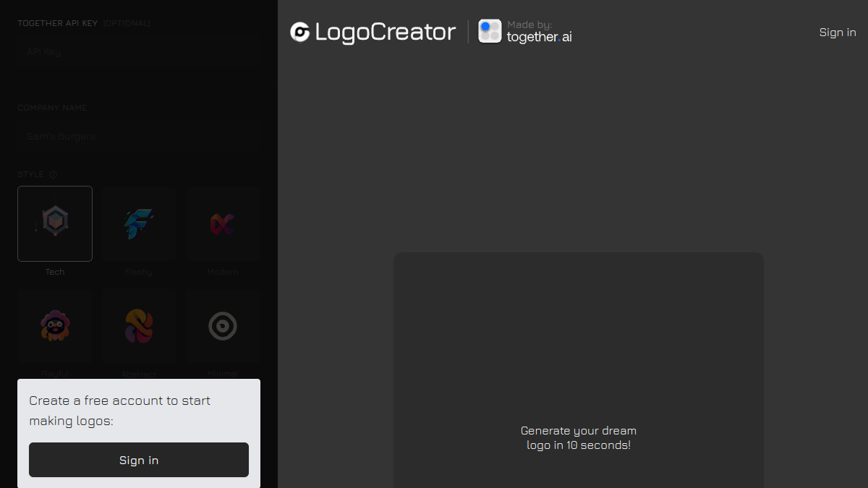
Task: Select the Playful style thumbnail
Action: (55, 326)
